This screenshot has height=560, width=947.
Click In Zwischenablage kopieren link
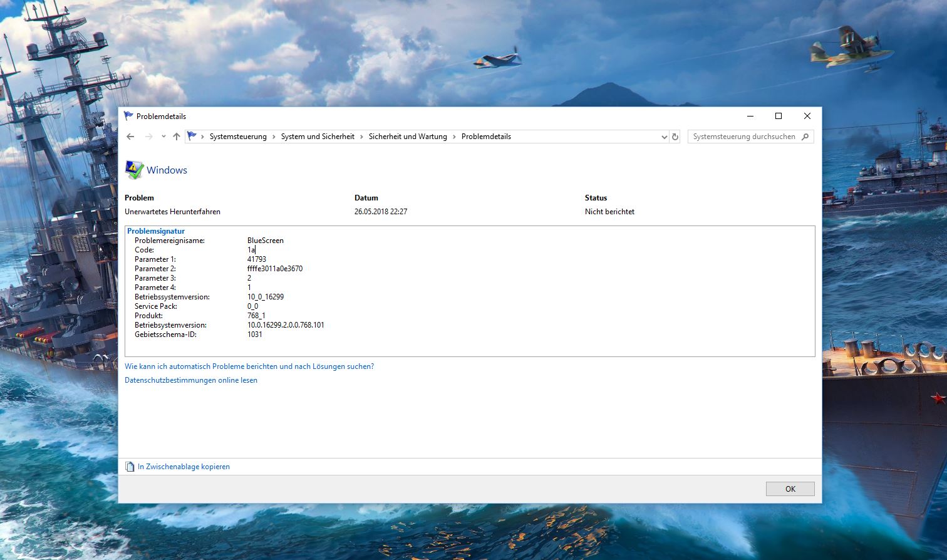pos(184,467)
